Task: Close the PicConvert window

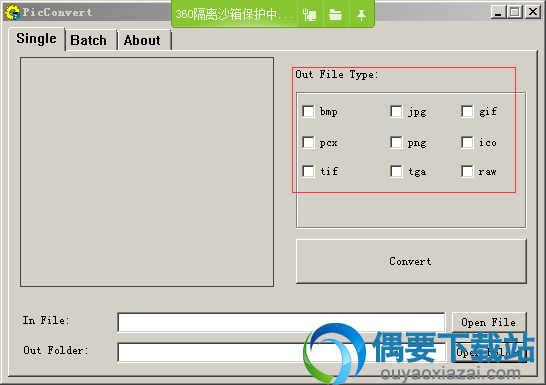Action: [533, 12]
